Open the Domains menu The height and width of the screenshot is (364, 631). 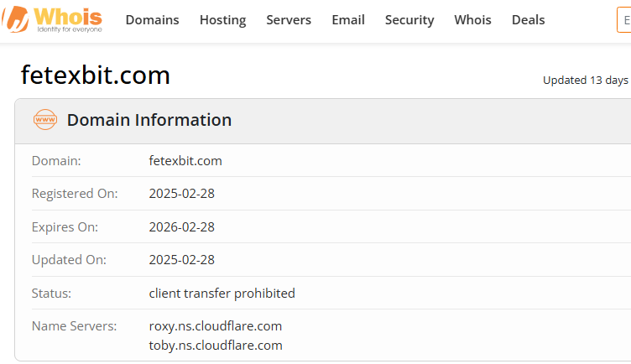[x=152, y=19]
